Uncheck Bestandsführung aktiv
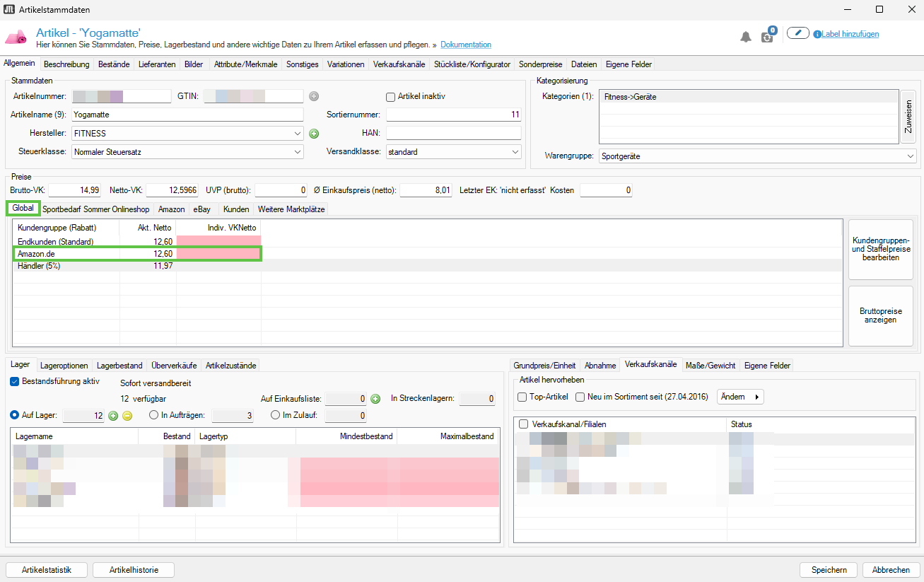The width and height of the screenshot is (924, 582). point(16,381)
